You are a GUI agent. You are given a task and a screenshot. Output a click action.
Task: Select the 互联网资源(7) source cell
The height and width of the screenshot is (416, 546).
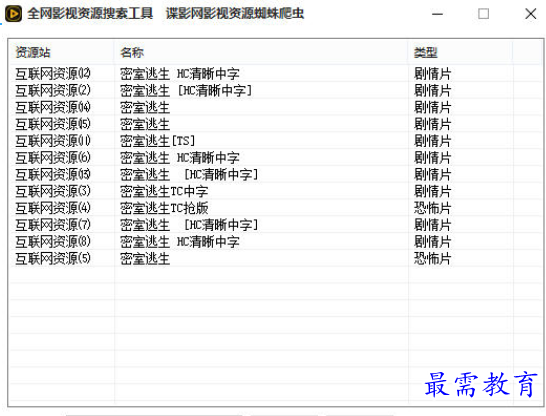click(53, 225)
